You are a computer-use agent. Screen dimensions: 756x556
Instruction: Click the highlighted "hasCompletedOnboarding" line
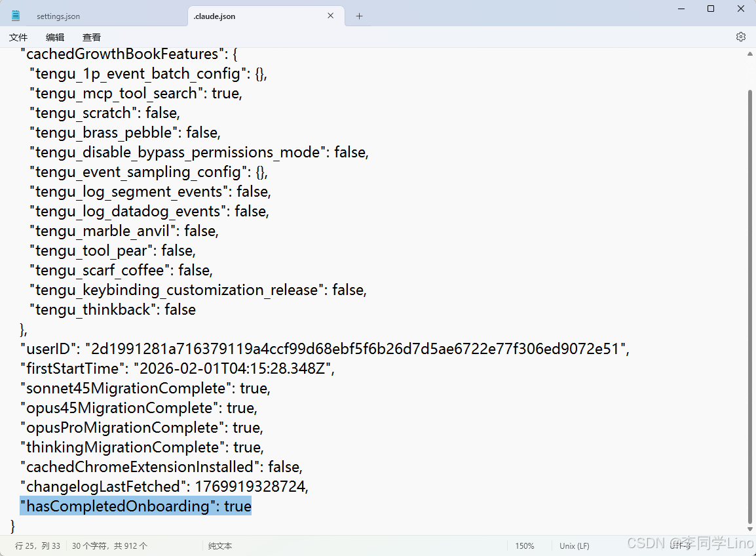click(136, 506)
